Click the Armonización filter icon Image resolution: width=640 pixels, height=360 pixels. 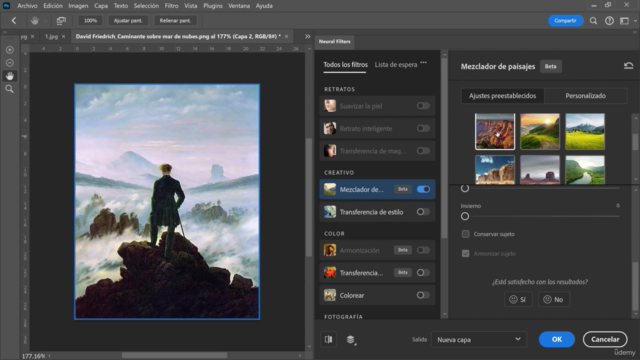(330, 250)
